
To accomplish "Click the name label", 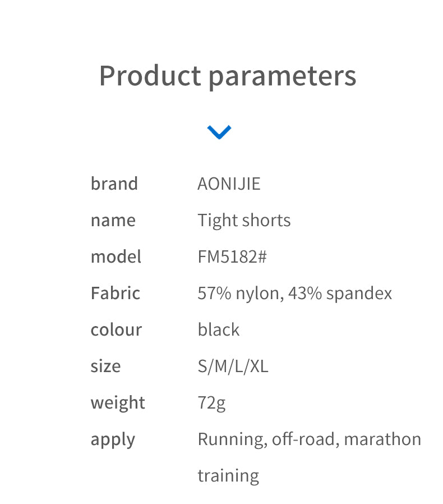I will click(x=113, y=220).
